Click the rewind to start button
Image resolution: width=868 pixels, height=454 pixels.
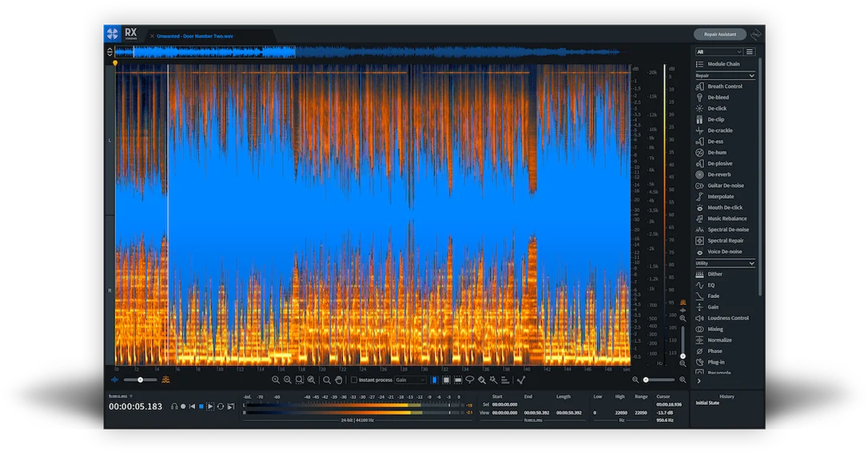(192, 406)
